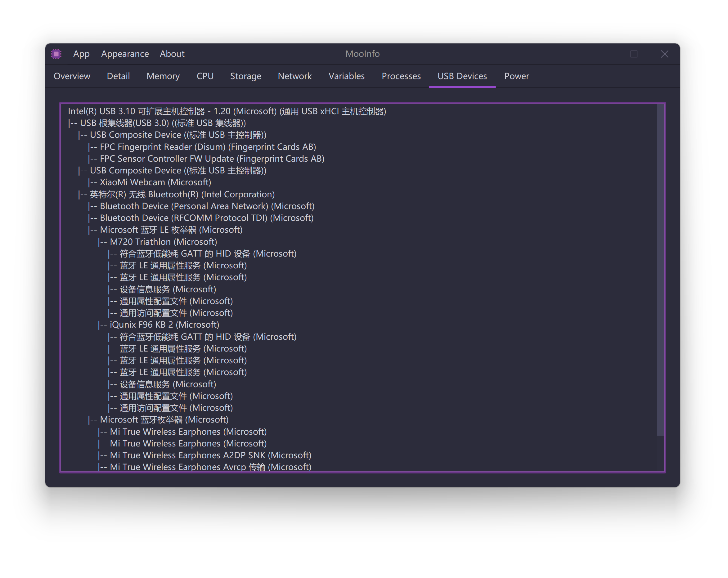Switch to the Overview tab
The image size is (728, 578).
72,76
